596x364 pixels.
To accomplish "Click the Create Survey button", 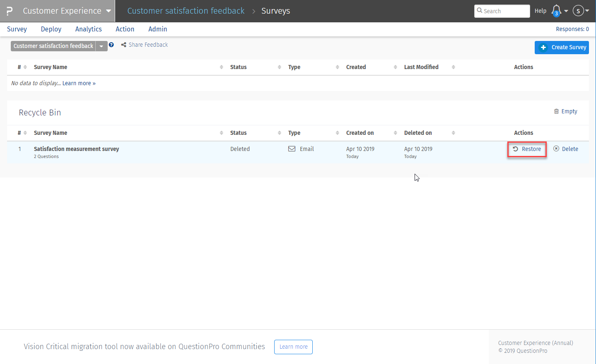I will click(562, 47).
